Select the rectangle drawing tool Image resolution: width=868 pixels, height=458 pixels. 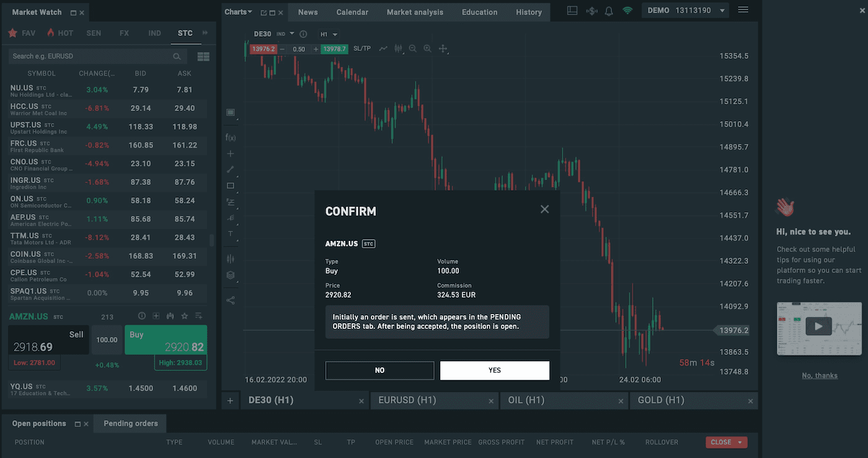coord(231,186)
